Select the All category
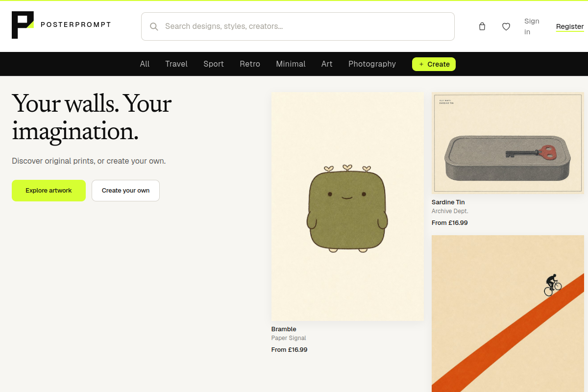This screenshot has width=588, height=392. tap(145, 64)
